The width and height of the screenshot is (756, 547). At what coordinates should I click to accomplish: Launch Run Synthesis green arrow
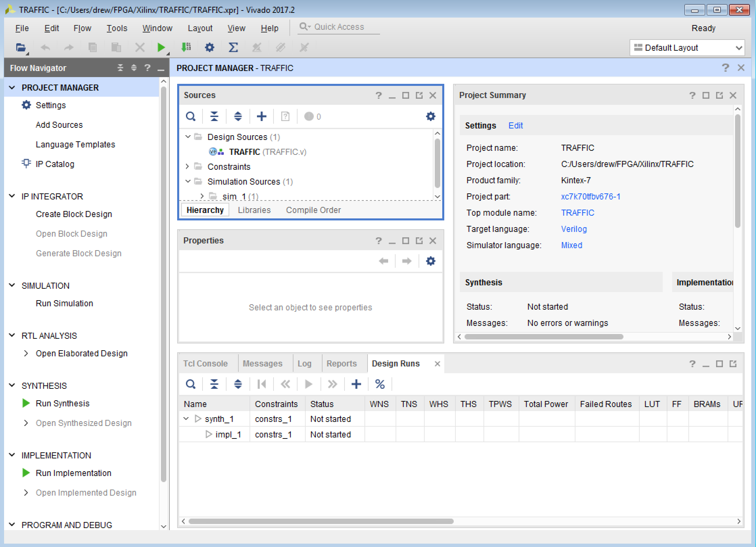pyautogui.click(x=26, y=403)
